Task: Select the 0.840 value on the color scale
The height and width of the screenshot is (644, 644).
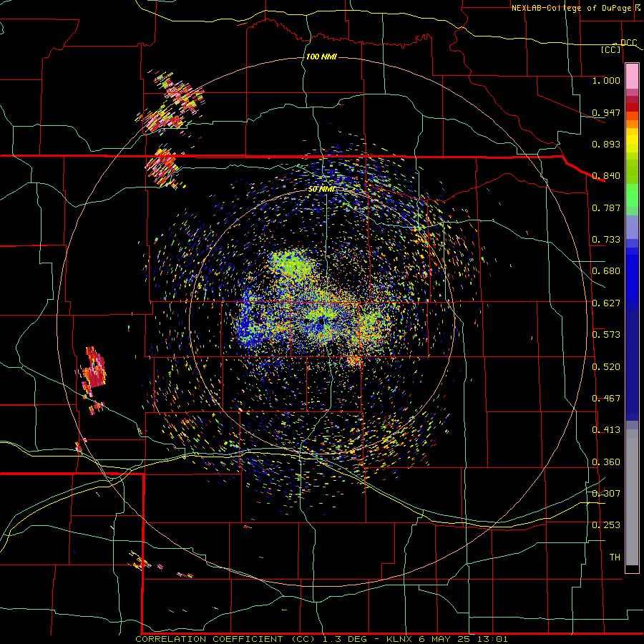Action: point(606,175)
